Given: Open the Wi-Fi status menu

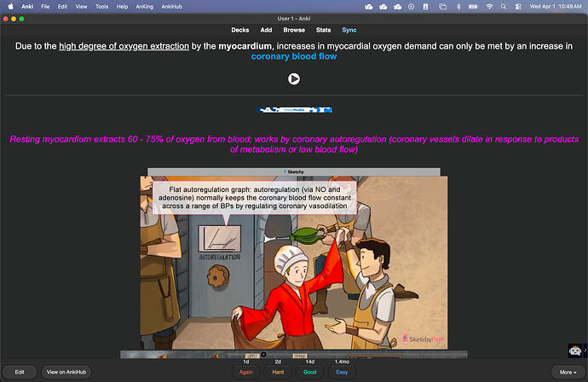Looking at the screenshot, I should tap(489, 6).
